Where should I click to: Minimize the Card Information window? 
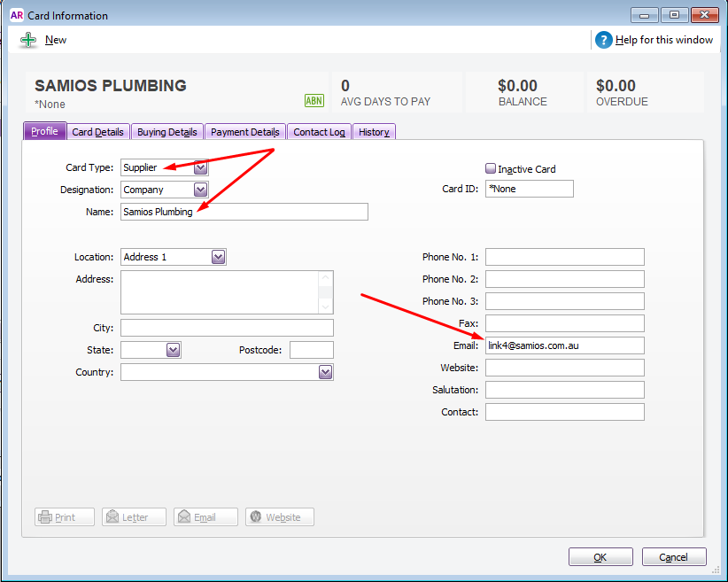pyautogui.click(x=645, y=15)
